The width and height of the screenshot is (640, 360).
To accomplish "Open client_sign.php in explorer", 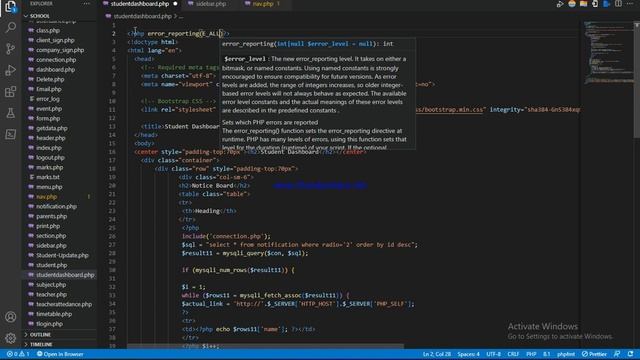I will click(55, 40).
